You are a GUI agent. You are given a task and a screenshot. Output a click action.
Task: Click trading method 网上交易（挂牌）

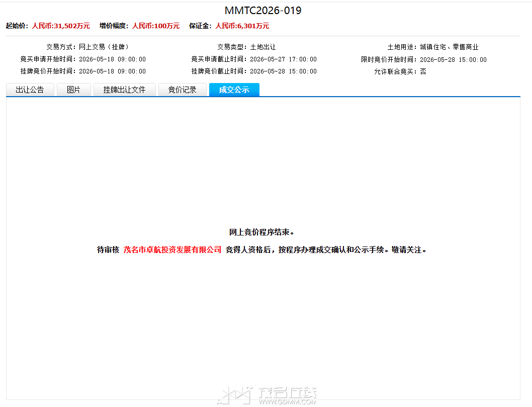point(104,47)
